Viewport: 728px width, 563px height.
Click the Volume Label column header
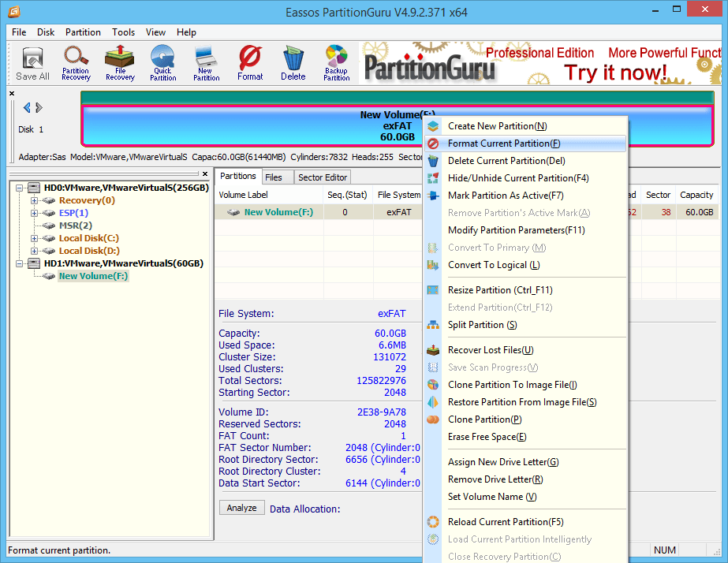[x=269, y=195]
